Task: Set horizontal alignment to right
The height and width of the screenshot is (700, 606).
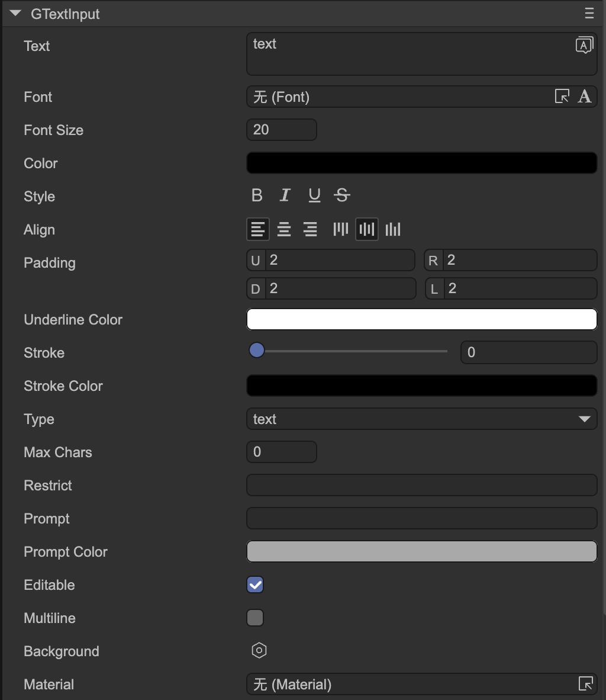Action: [x=310, y=229]
